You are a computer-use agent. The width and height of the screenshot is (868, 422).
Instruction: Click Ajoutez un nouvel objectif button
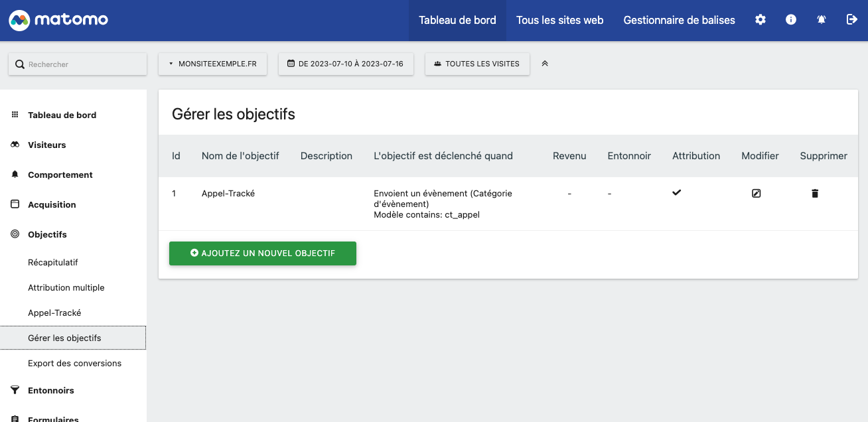(263, 253)
